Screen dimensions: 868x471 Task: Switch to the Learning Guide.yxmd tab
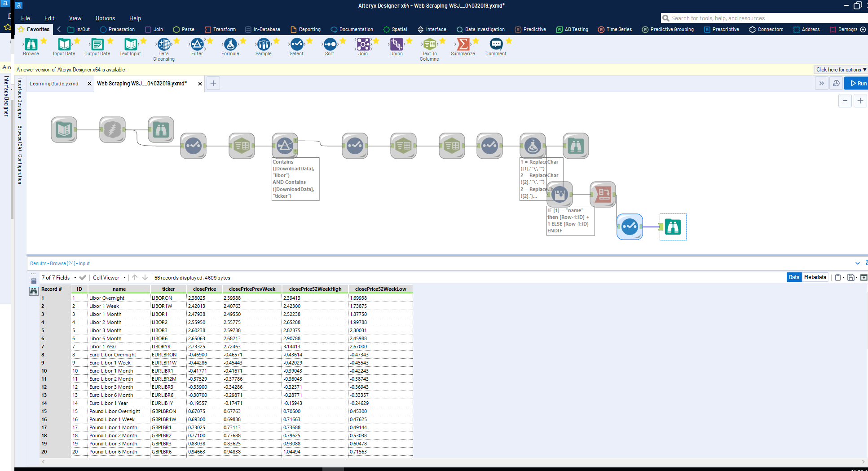pos(54,83)
